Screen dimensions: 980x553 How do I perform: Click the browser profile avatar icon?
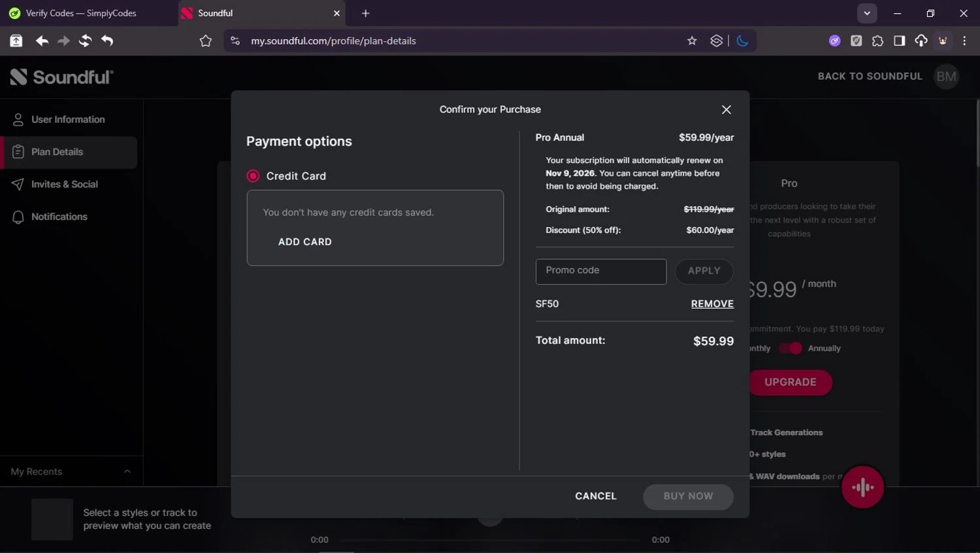pos(943,41)
